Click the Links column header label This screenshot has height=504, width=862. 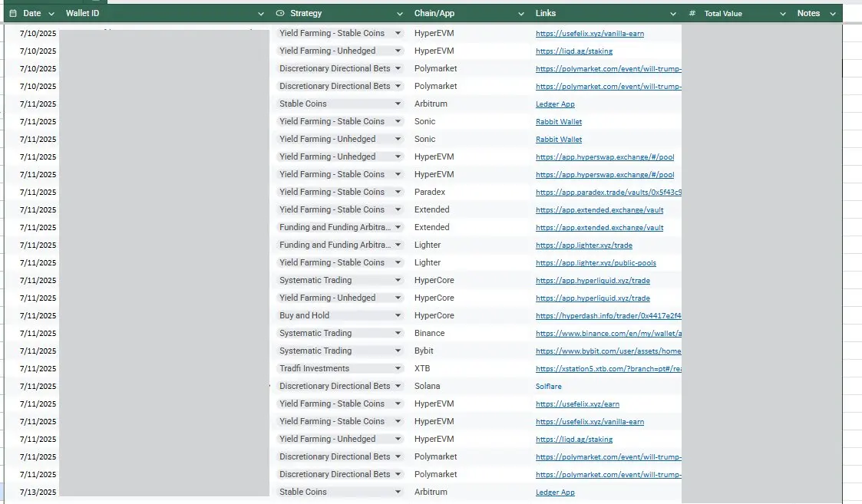(x=545, y=13)
